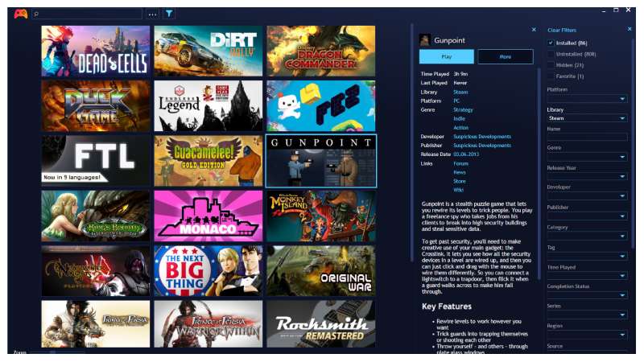Select the DiRT Rally game cover

point(208,51)
